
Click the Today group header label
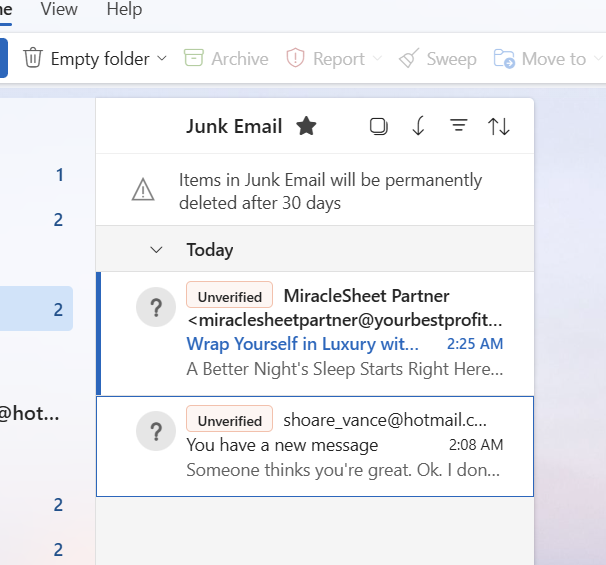tap(210, 250)
